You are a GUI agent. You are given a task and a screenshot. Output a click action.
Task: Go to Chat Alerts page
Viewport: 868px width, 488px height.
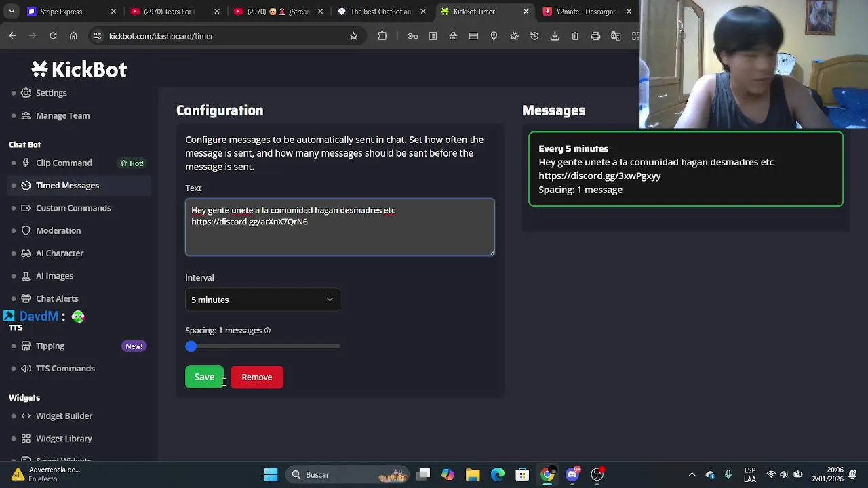[57, 298]
